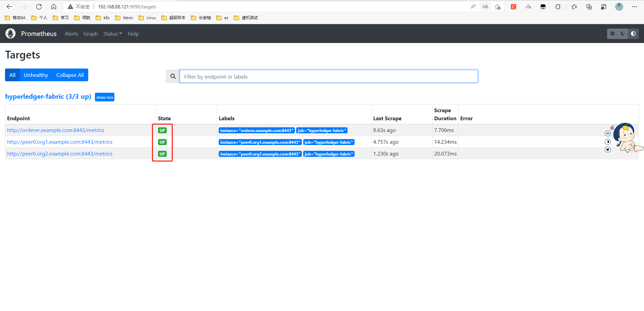Click the job label badge in orderer row

(x=322, y=130)
